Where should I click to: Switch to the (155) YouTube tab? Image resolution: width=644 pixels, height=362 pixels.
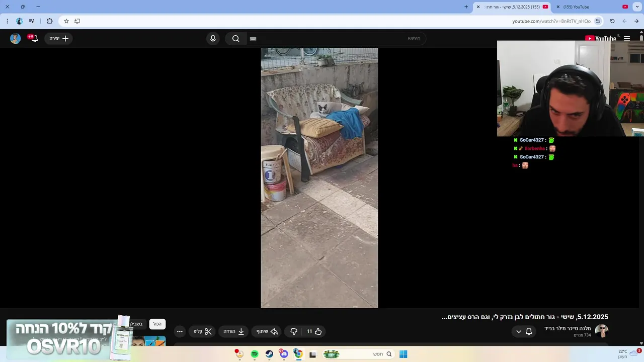[x=594, y=7]
